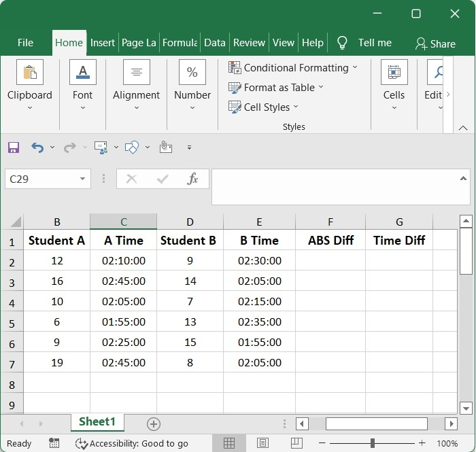This screenshot has height=452, width=476.
Task: Click the add new sheet plus icon
Action: click(x=154, y=424)
